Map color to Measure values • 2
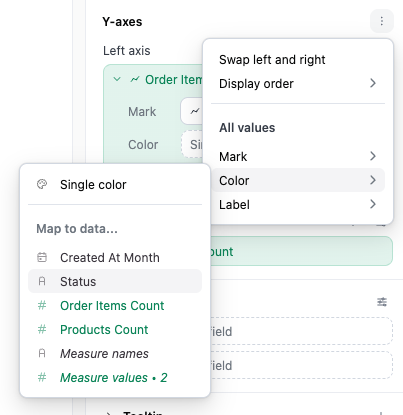The height and width of the screenshot is (415, 403). tap(115, 378)
